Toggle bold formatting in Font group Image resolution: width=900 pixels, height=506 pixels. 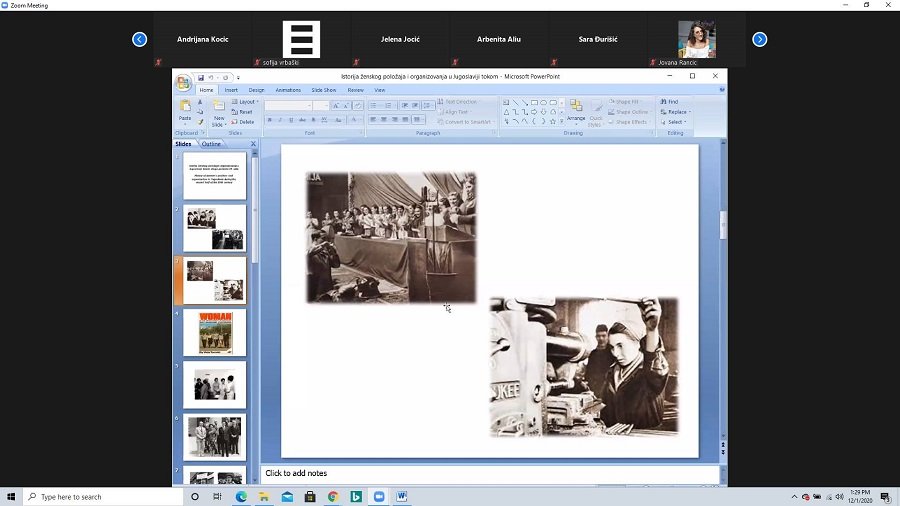point(269,120)
